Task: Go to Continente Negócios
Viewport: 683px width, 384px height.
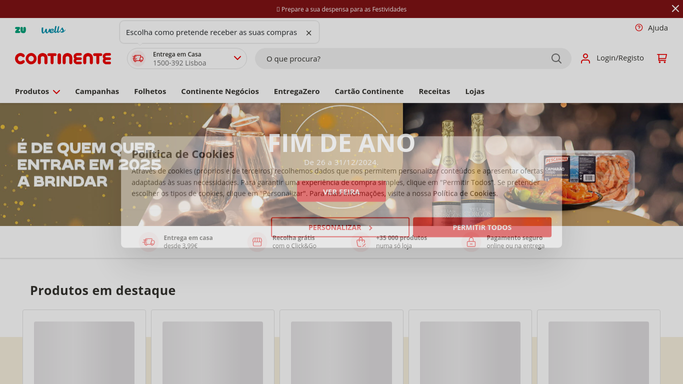Action: tap(220, 91)
